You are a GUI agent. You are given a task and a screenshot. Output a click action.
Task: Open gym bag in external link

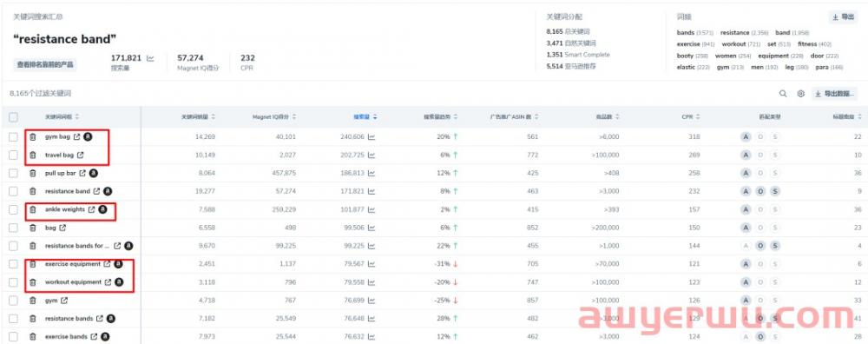[76, 137]
